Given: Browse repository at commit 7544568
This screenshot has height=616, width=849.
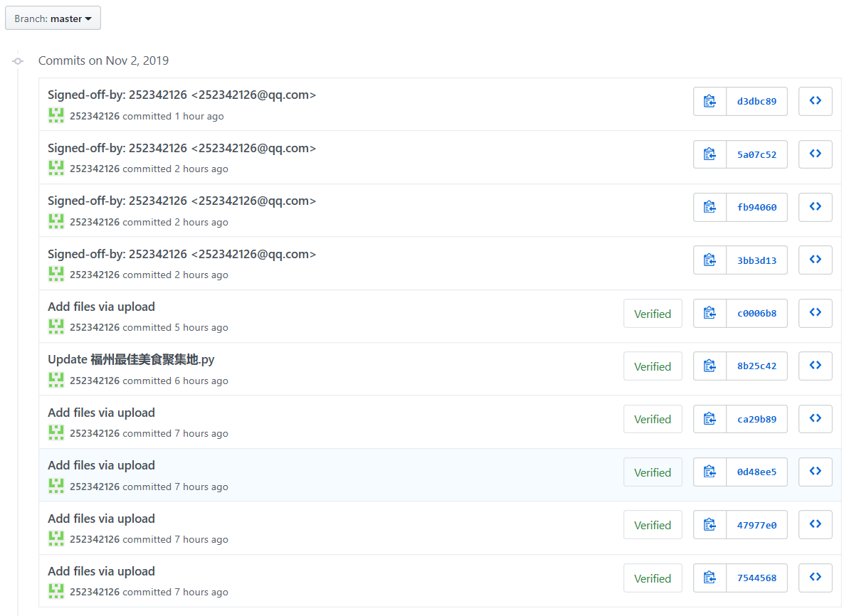Looking at the screenshot, I should point(816,578).
